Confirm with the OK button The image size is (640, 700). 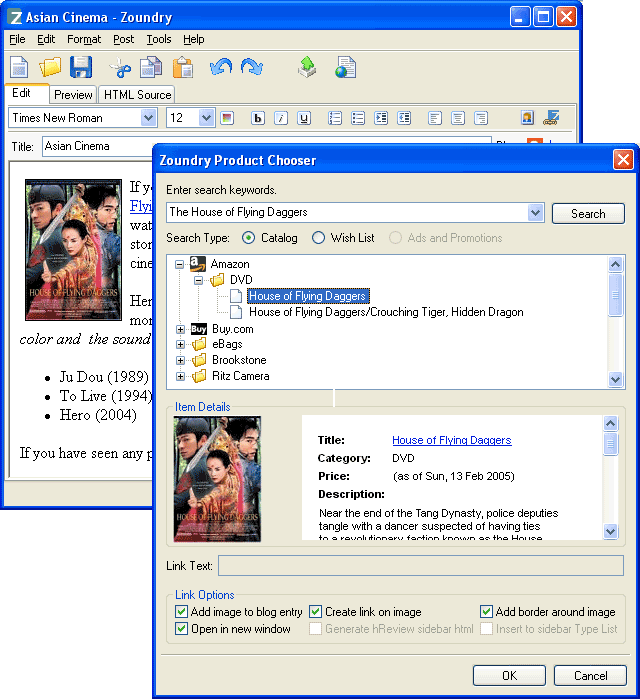coord(509,675)
